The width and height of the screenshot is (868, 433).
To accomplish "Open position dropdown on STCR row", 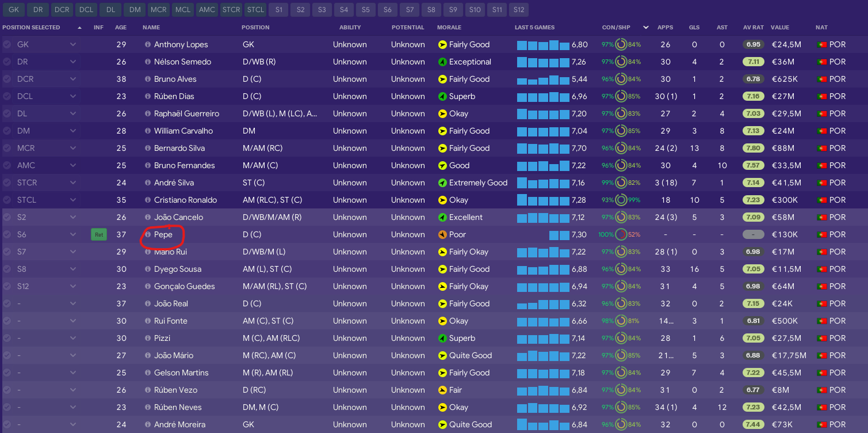I will [73, 183].
